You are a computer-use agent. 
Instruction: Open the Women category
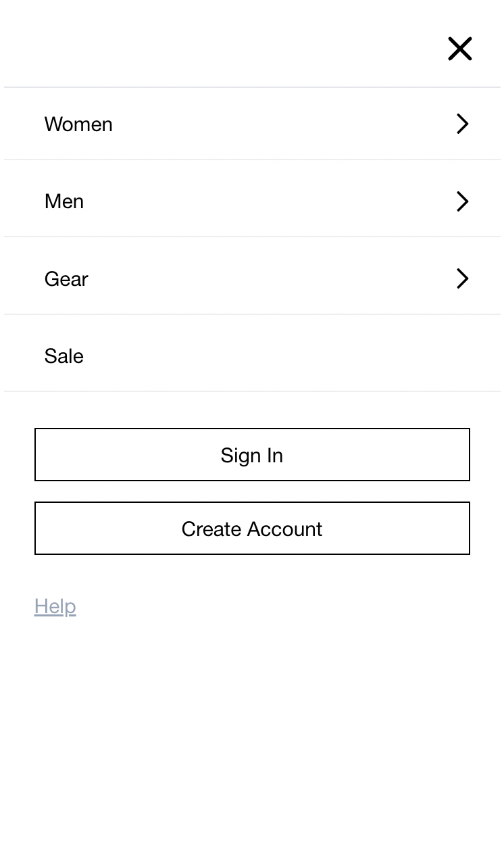[x=78, y=124]
